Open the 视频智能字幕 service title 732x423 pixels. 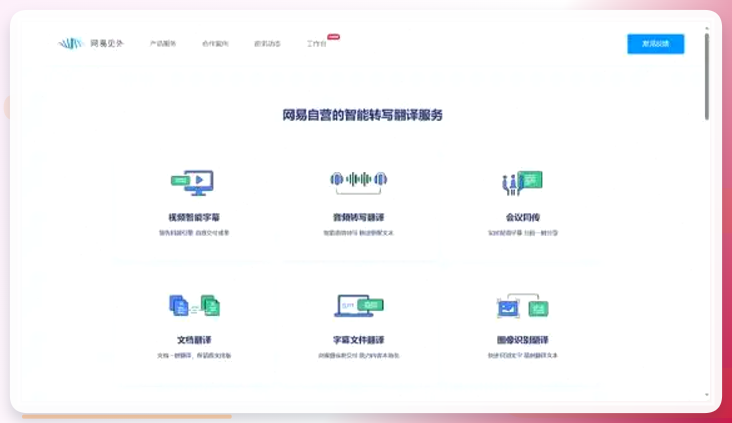(194, 217)
